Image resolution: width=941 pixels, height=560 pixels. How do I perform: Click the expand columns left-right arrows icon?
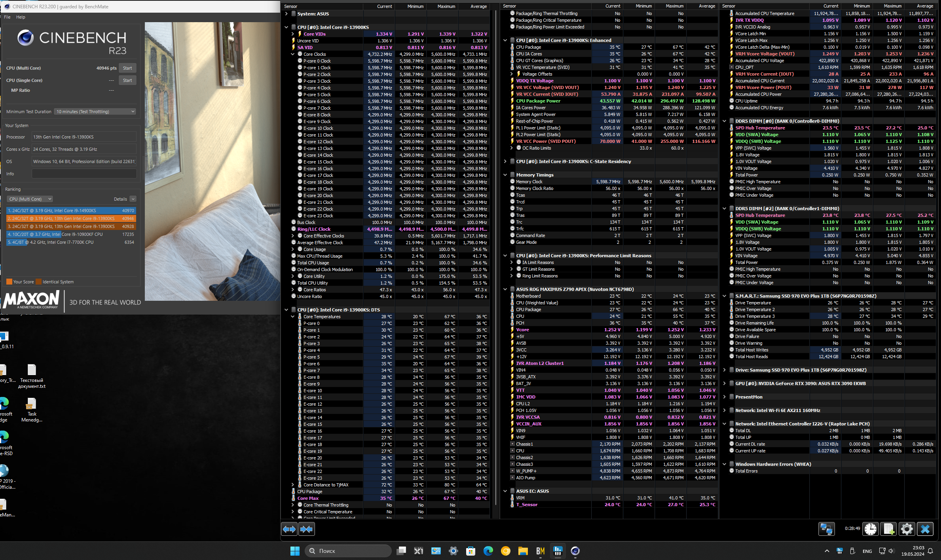289,529
